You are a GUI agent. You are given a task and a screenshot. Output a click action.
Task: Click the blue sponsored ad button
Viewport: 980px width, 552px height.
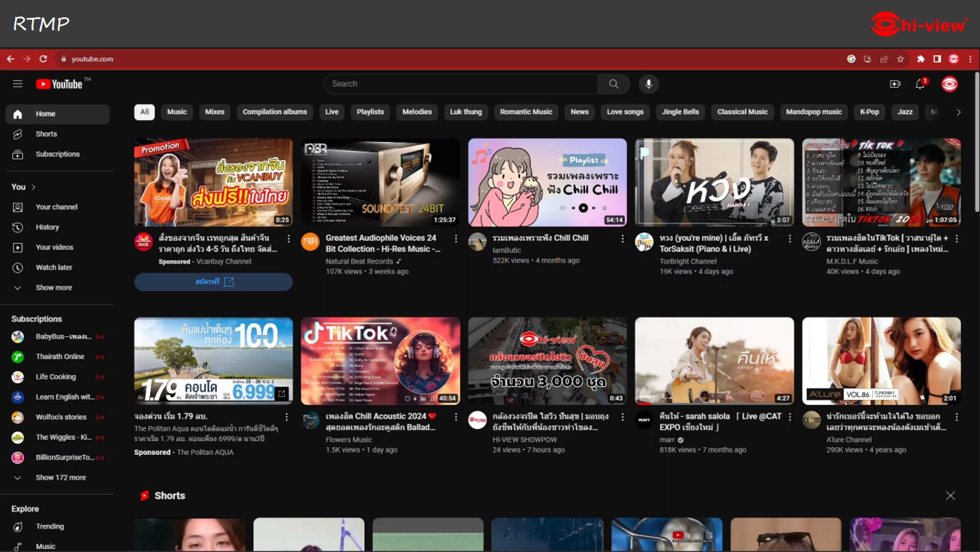click(x=213, y=282)
